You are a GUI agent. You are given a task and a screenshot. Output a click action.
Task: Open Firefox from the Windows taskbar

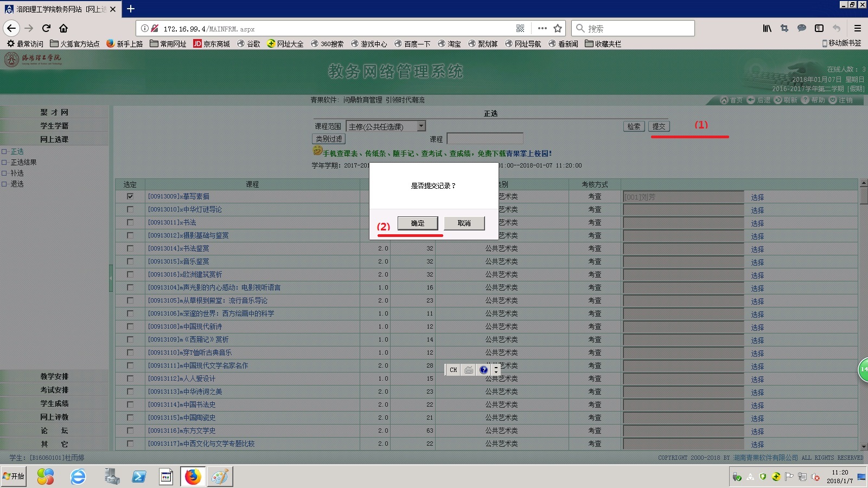pos(193,477)
